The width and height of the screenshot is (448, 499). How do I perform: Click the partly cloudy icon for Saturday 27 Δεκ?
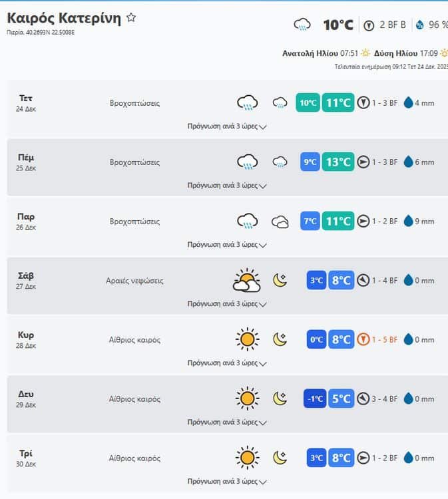[246, 281]
